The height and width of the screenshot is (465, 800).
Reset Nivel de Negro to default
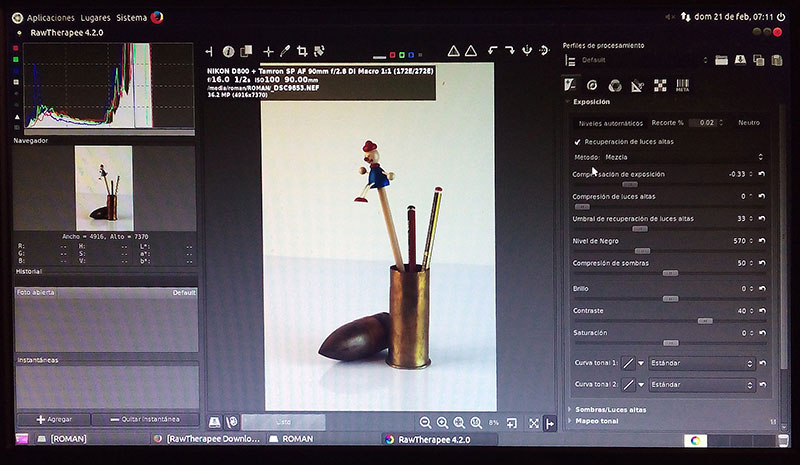tap(762, 241)
